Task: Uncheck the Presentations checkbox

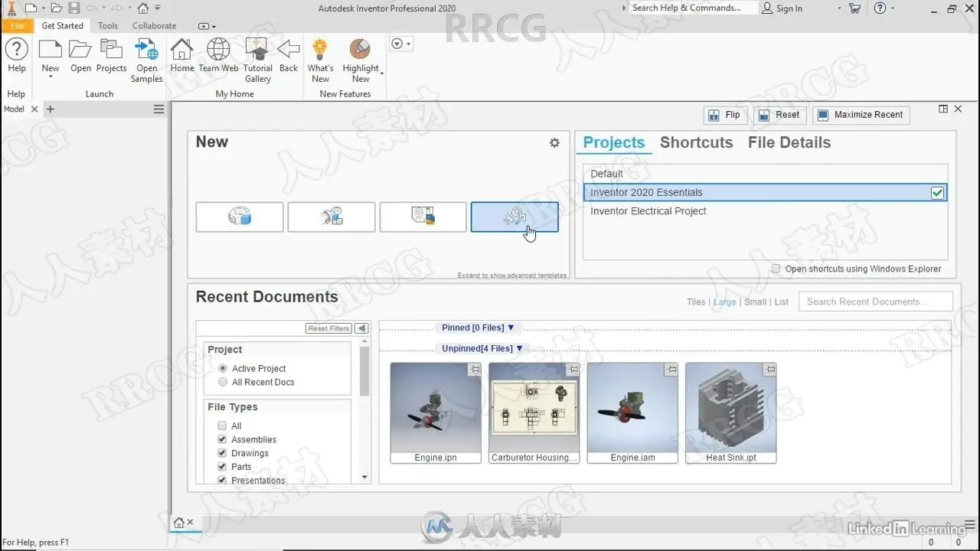Action: tap(222, 480)
